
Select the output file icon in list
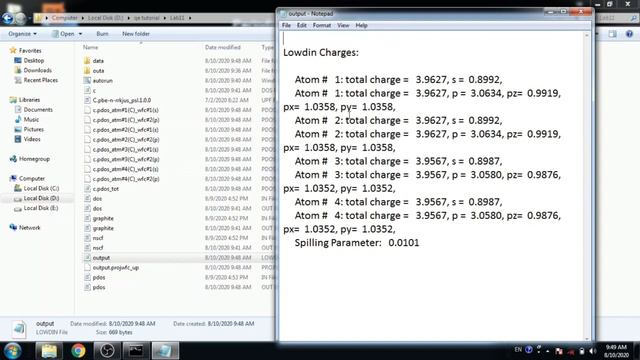click(87, 258)
